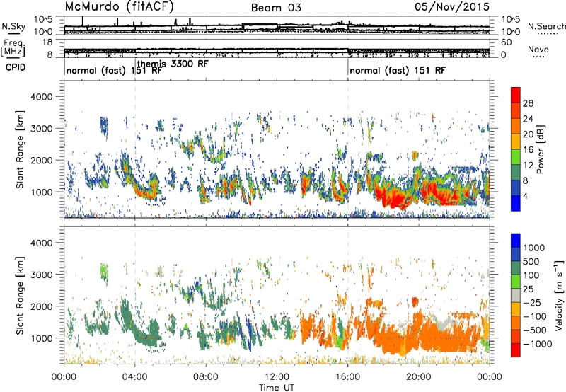Click the second 'normal (fast) 151 RF' label at 16:00

point(398,70)
